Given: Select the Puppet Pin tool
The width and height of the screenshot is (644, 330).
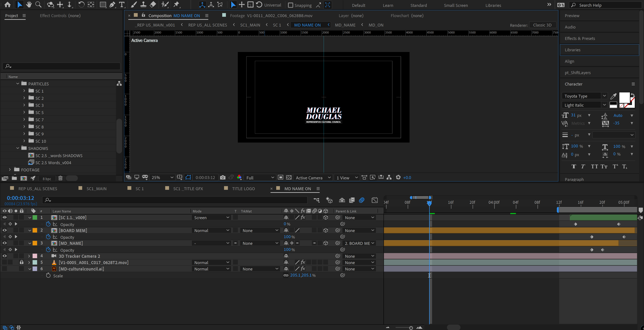Looking at the screenshot, I should 176,5.
